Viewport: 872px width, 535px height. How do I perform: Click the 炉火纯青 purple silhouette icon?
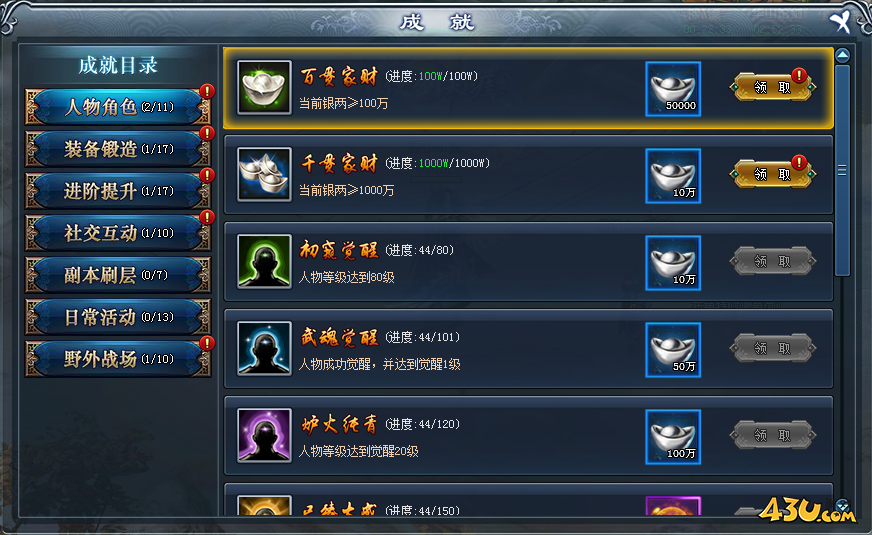pos(264,435)
